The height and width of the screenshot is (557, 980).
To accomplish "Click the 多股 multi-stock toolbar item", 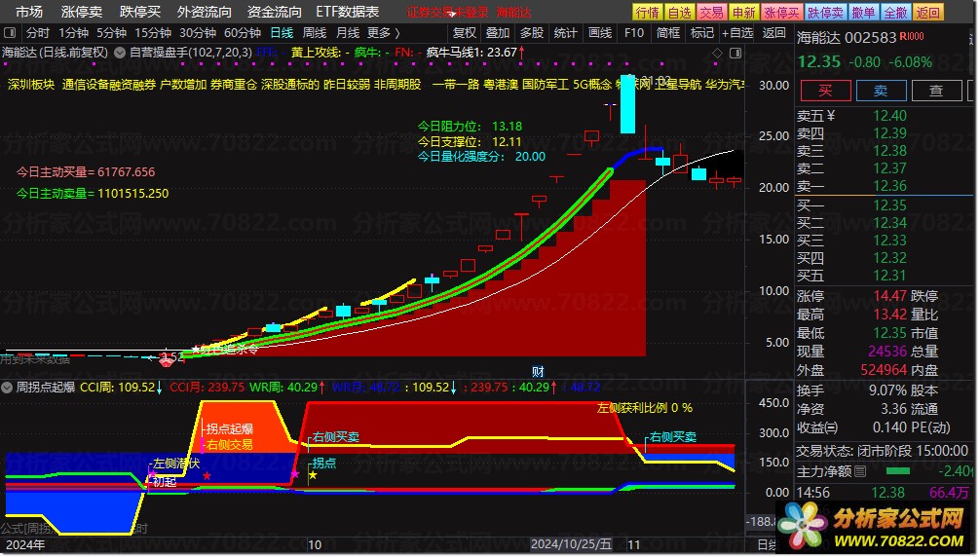I will click(531, 32).
